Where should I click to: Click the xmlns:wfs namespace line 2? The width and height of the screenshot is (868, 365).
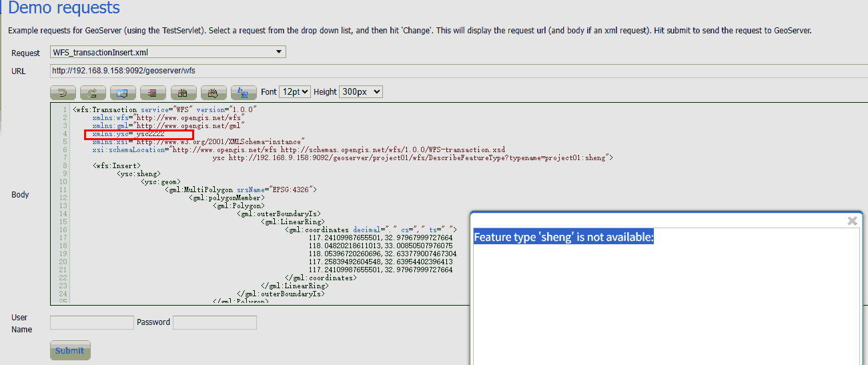point(169,117)
